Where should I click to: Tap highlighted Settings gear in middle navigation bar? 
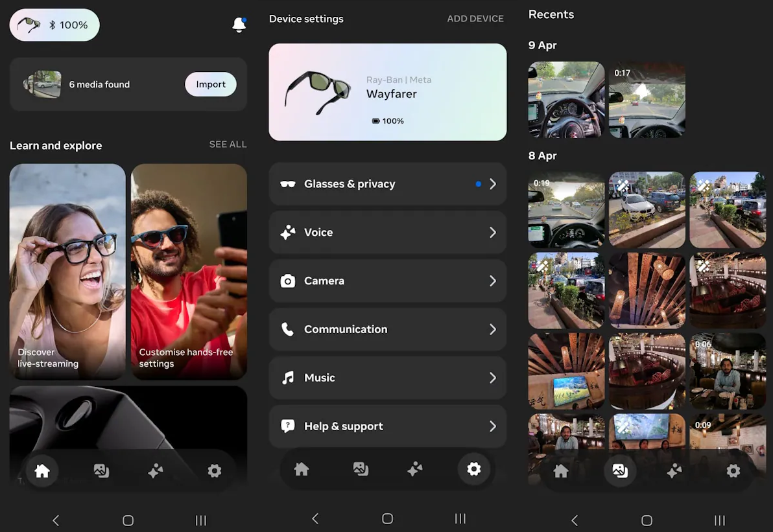point(474,469)
